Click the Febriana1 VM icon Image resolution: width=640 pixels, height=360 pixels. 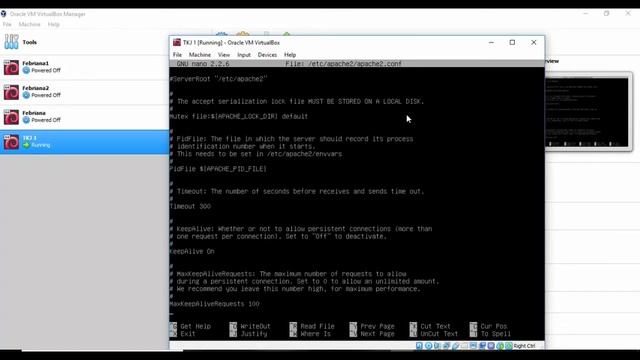pos(11,67)
